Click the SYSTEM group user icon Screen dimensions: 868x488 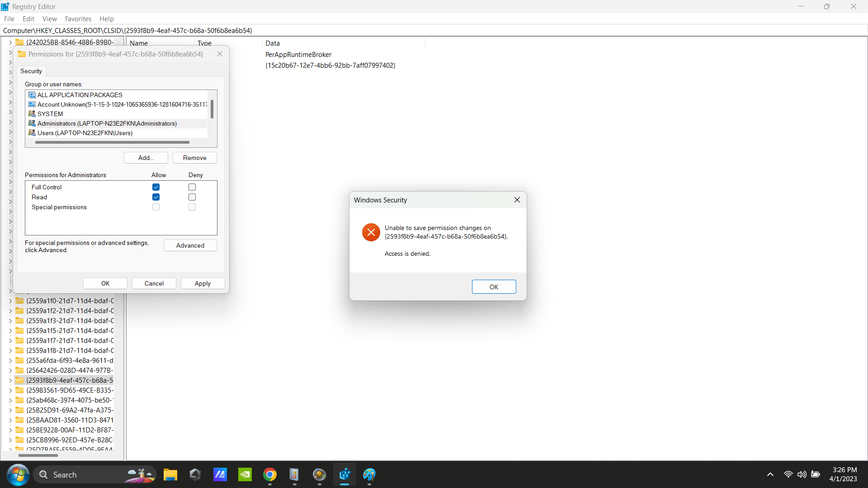[x=32, y=114]
